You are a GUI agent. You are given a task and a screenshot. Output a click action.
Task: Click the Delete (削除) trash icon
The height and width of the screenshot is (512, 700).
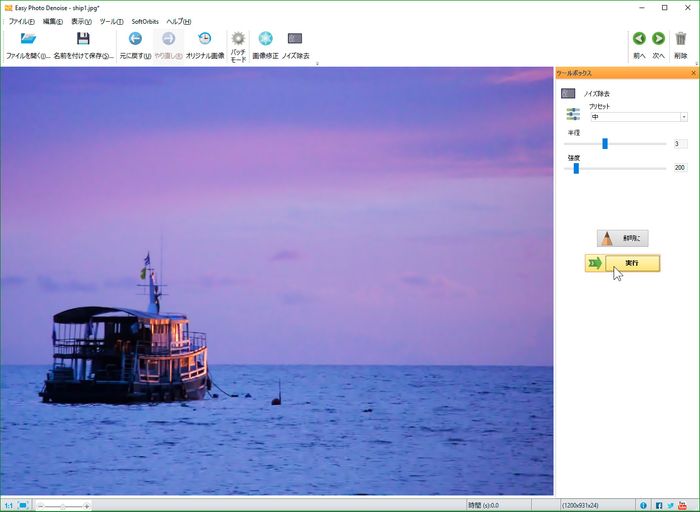681,39
